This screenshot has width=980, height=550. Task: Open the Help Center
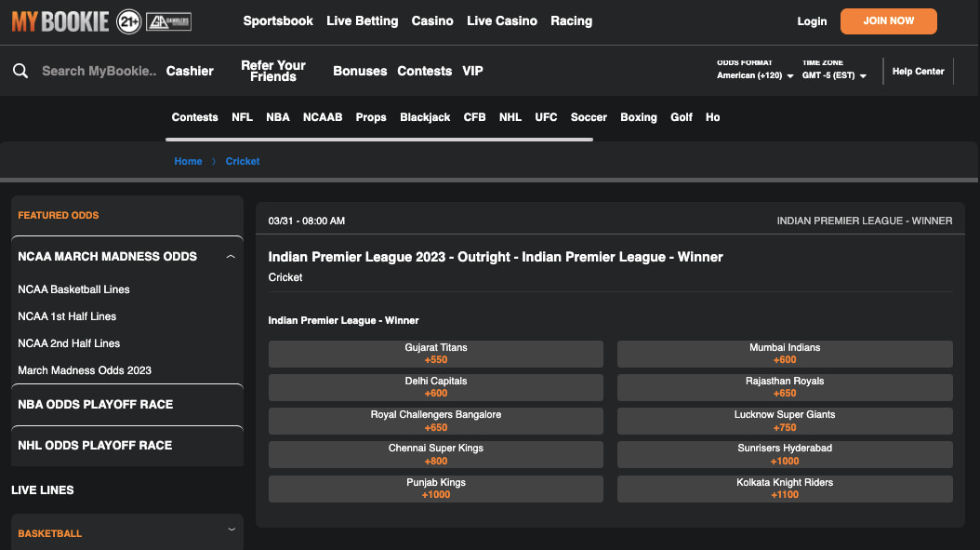coord(918,72)
